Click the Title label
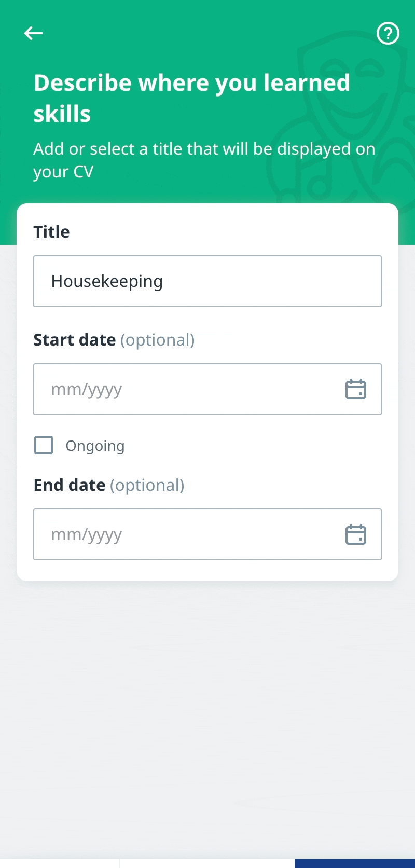 51,231
